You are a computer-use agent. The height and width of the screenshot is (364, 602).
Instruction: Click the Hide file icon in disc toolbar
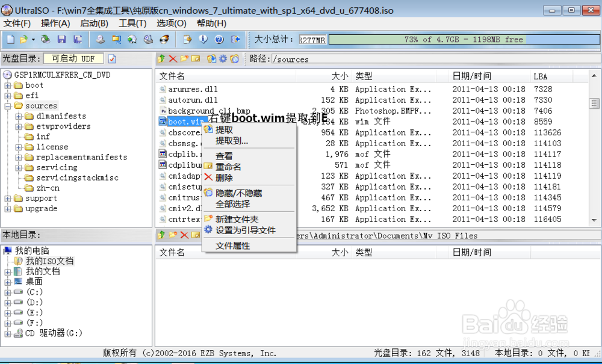tap(235, 59)
